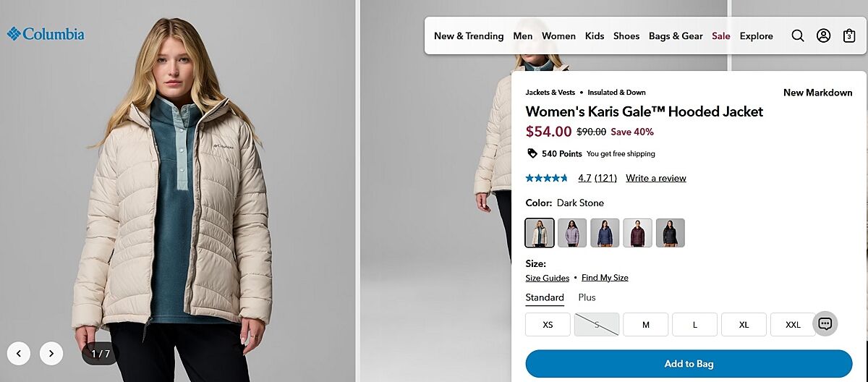Open the live chat bubble icon
The width and height of the screenshot is (868, 382).
825,323
